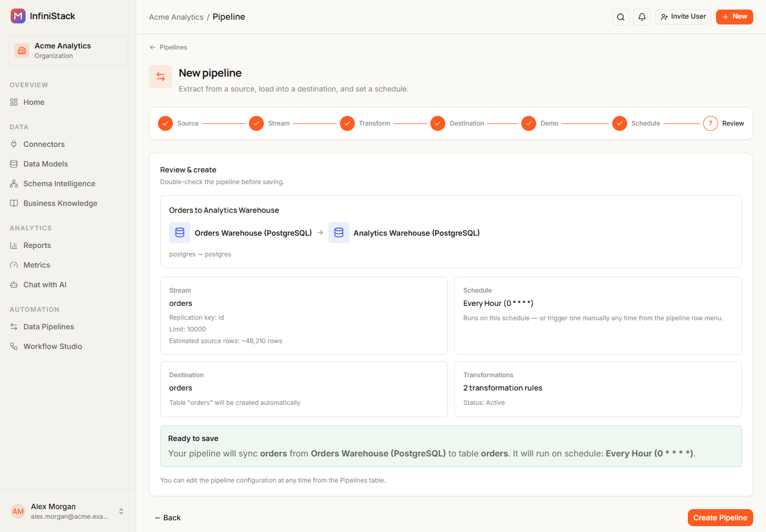The image size is (766, 532).
Task: Click the Workflow Studio icon
Action: click(14, 346)
